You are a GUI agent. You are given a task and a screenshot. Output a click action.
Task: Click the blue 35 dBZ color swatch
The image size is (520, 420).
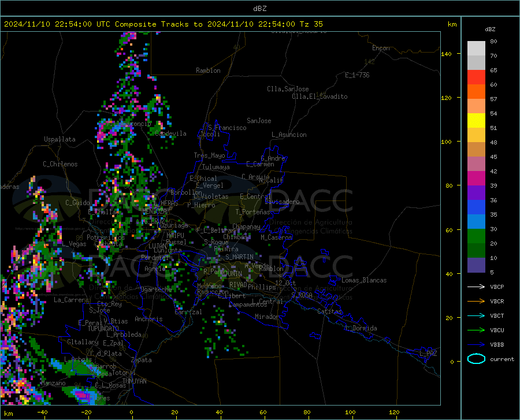coord(476,207)
